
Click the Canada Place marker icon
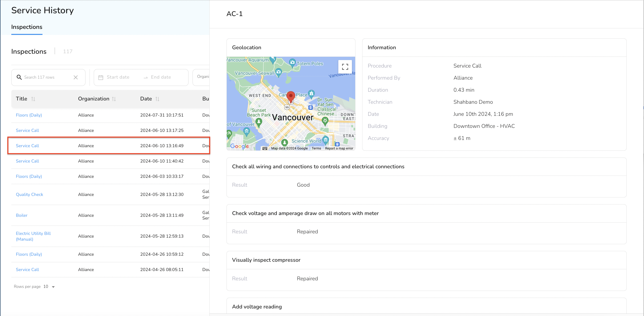click(x=311, y=94)
